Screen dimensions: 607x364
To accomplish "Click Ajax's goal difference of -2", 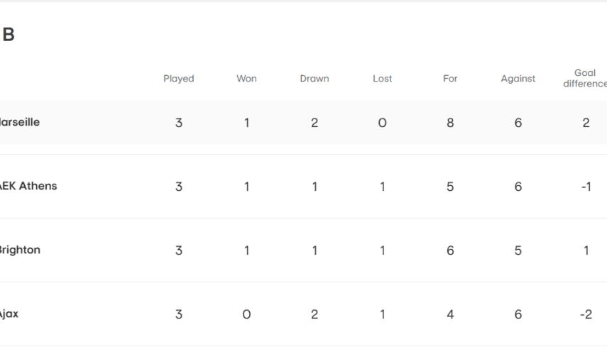I will 586,314.
